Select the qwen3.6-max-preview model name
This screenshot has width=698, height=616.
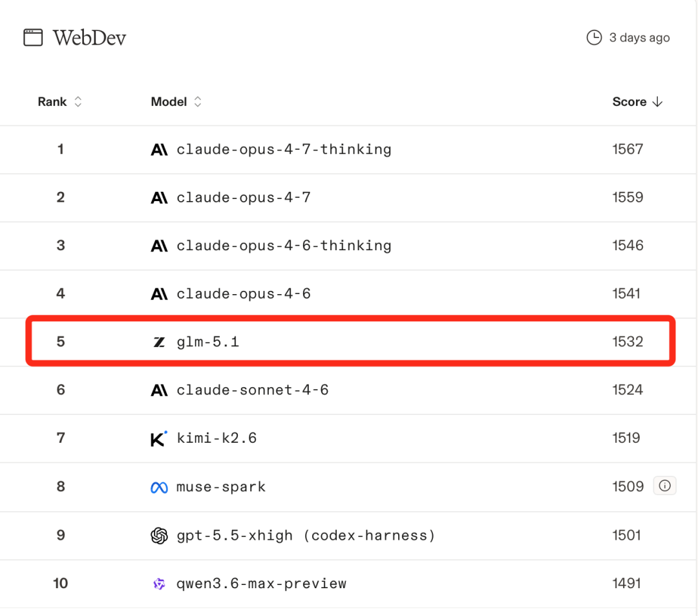(261, 584)
